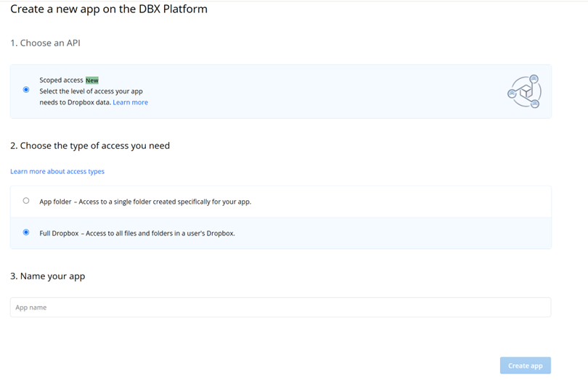The height and width of the screenshot is (380, 588).
Task: Click the '3. Name your app' heading
Action: (x=48, y=276)
